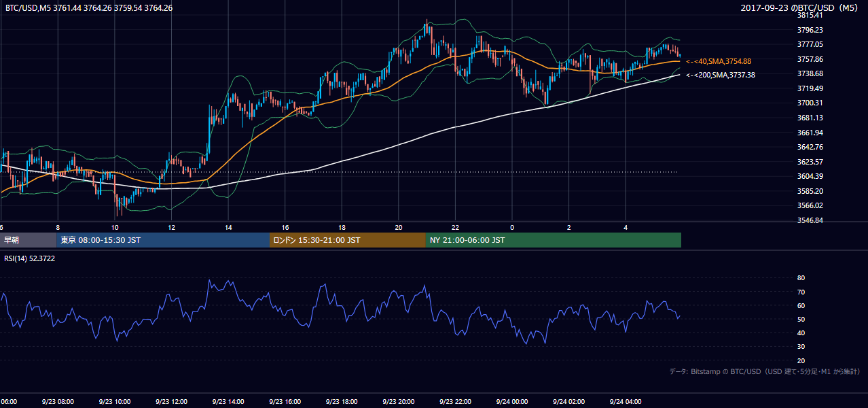Click the bottom time label 9/23 18:00
Viewport: 868px width, 408px height.
[342, 402]
